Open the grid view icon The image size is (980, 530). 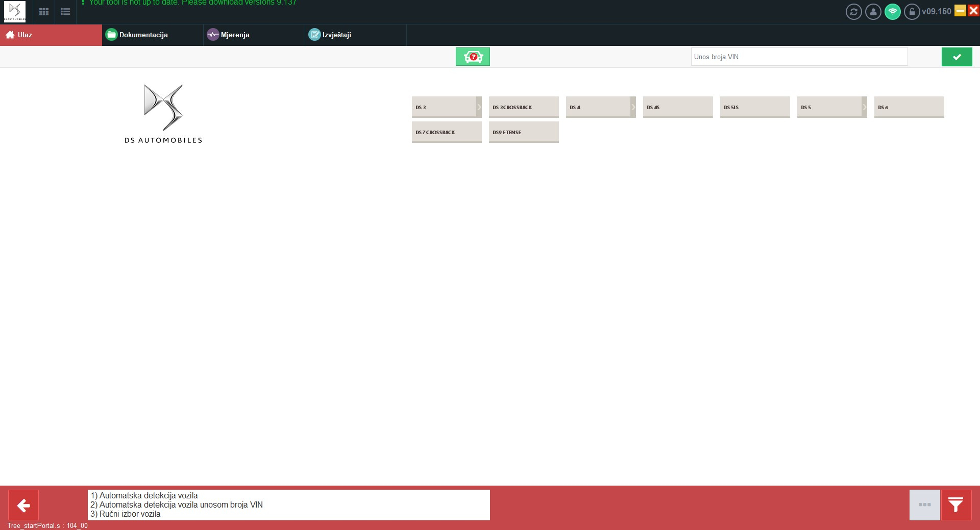pyautogui.click(x=44, y=12)
